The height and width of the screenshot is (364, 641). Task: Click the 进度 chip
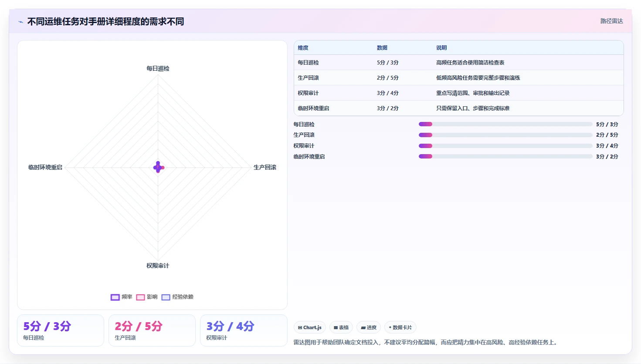369,327
